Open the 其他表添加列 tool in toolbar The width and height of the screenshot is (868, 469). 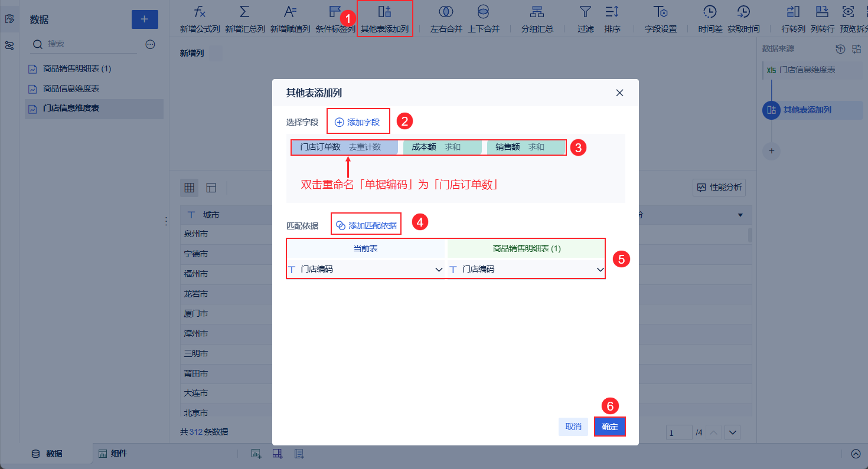tap(385, 19)
